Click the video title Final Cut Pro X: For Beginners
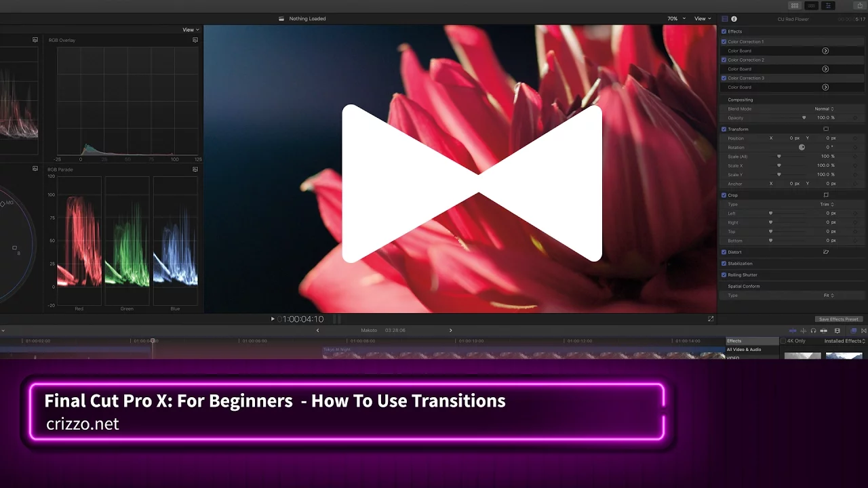This screenshot has width=868, height=488. [x=168, y=401]
